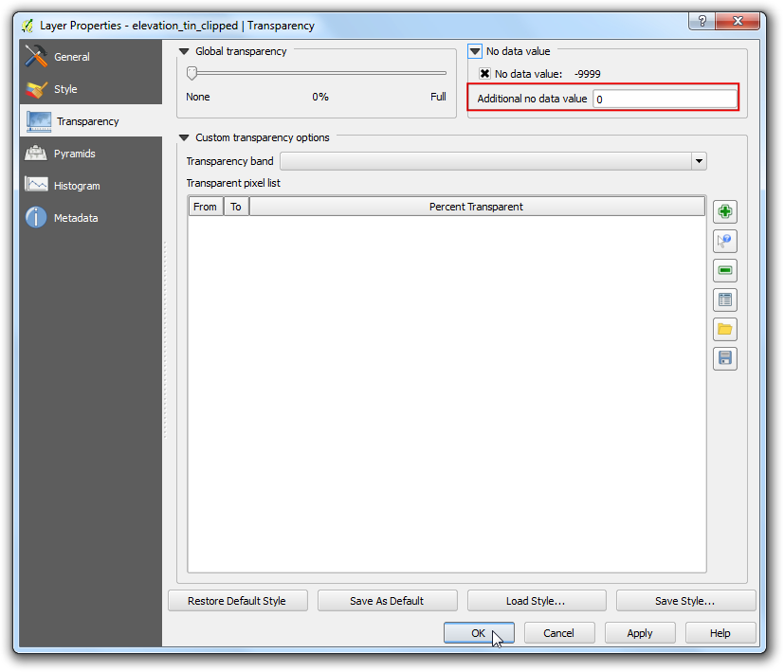This screenshot has width=784, height=672.
Task: Add values manually with green plus icon
Action: click(x=725, y=211)
